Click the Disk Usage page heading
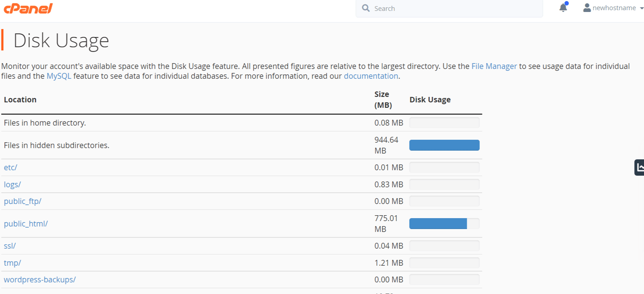Viewport: 644px width, 294px height. (61, 40)
